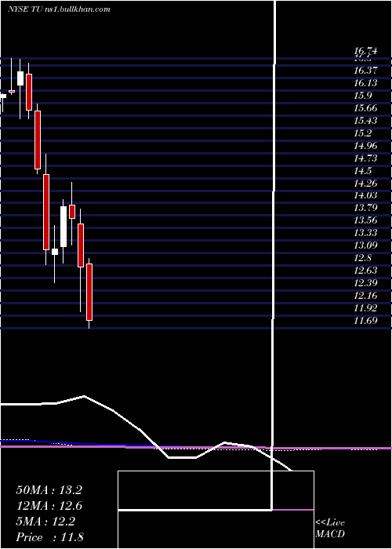This screenshot has width=392, height=549.
Task: Click the 14.03 price label
Action: 365,196
